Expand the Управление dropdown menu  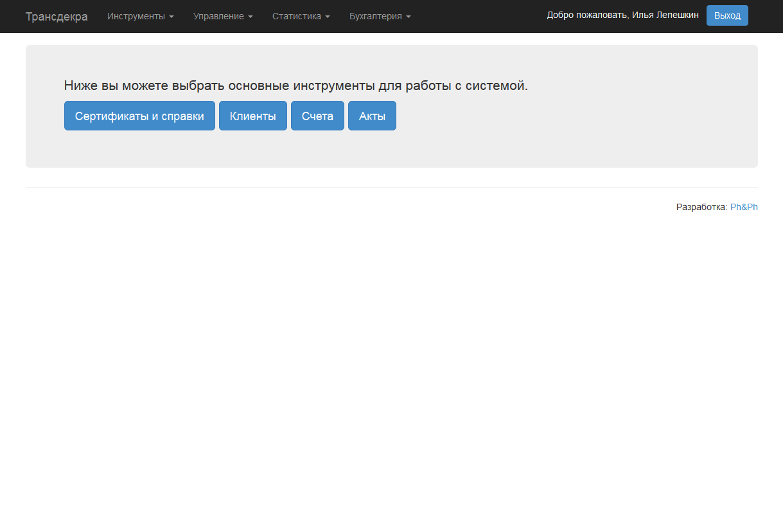click(x=223, y=16)
